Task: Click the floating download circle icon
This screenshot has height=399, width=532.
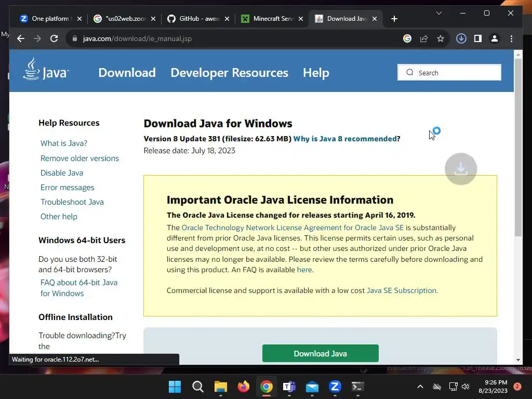Action: point(461,169)
